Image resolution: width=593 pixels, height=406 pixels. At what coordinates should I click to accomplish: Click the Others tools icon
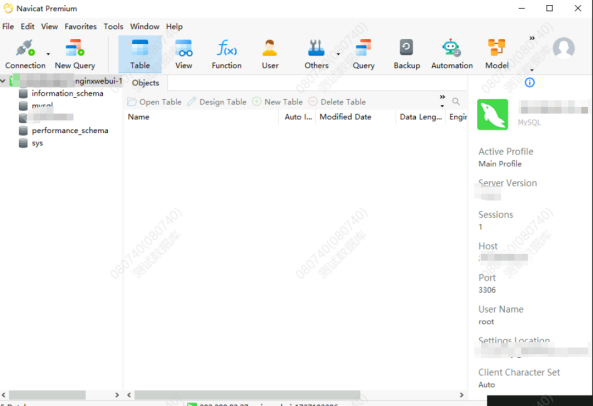pyautogui.click(x=316, y=48)
